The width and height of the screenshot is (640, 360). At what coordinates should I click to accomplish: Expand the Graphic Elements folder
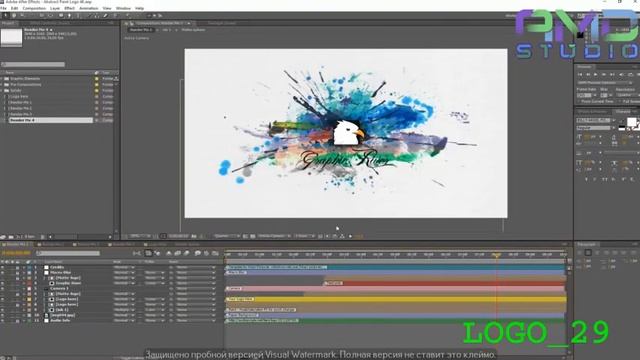(x=2, y=79)
